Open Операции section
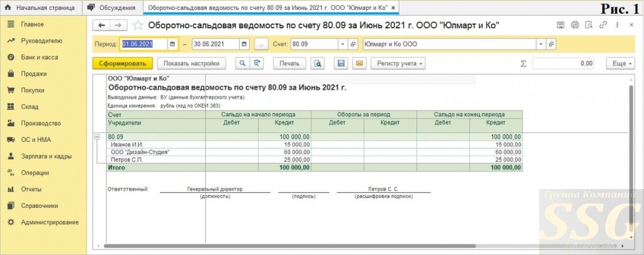644x255 pixels. pos(43,173)
